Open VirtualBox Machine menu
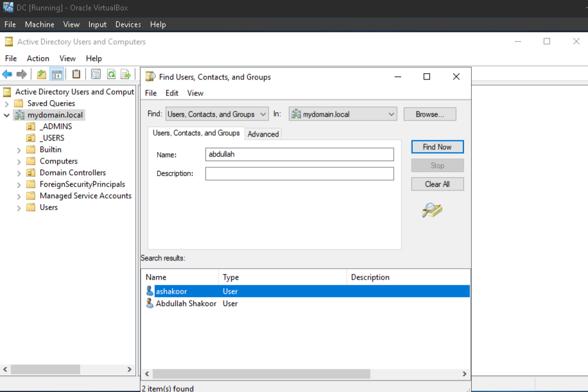 [39, 24]
